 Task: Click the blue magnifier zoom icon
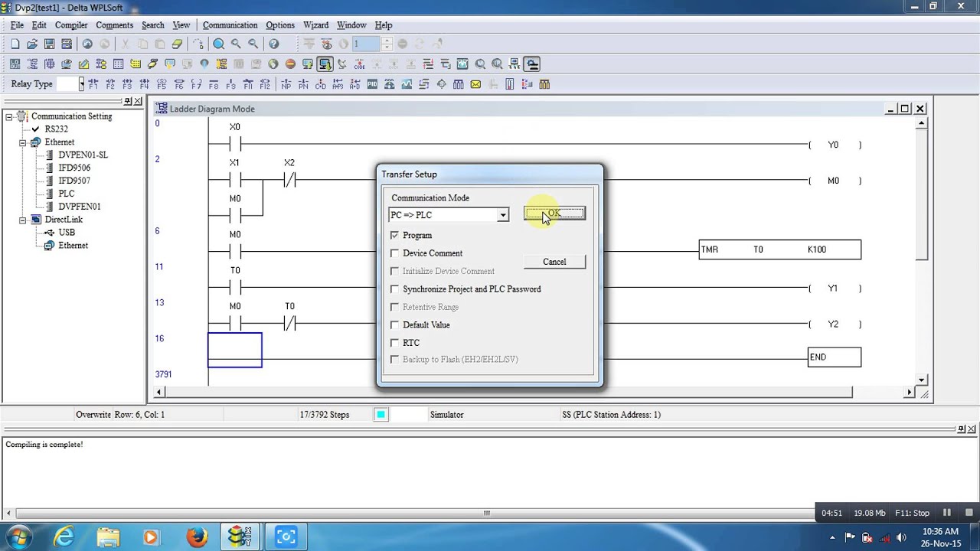(219, 44)
